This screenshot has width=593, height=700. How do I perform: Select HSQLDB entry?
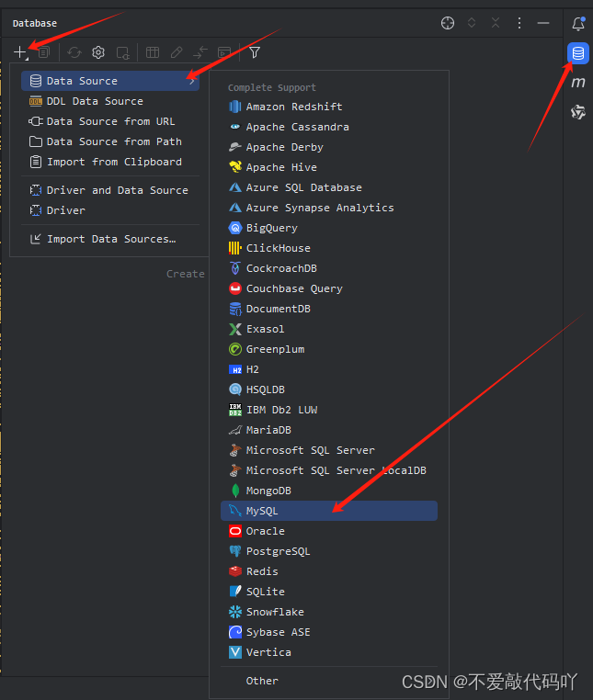(x=329, y=390)
